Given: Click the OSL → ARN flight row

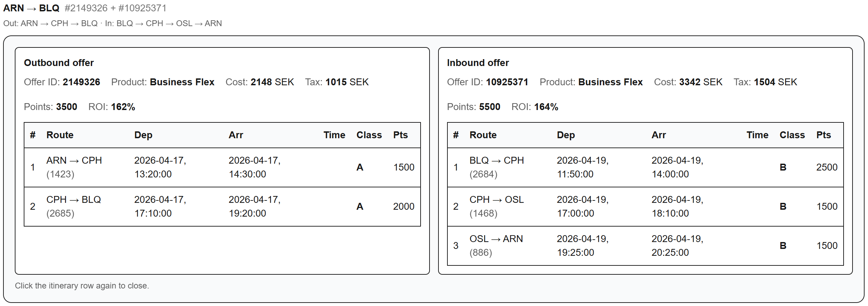Looking at the screenshot, I should (x=645, y=246).
